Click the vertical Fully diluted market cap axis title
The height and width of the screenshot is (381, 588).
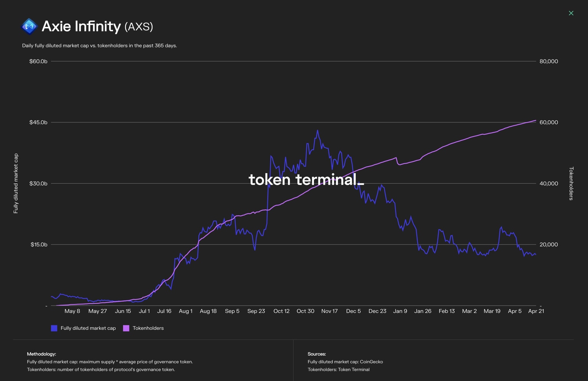click(x=16, y=183)
